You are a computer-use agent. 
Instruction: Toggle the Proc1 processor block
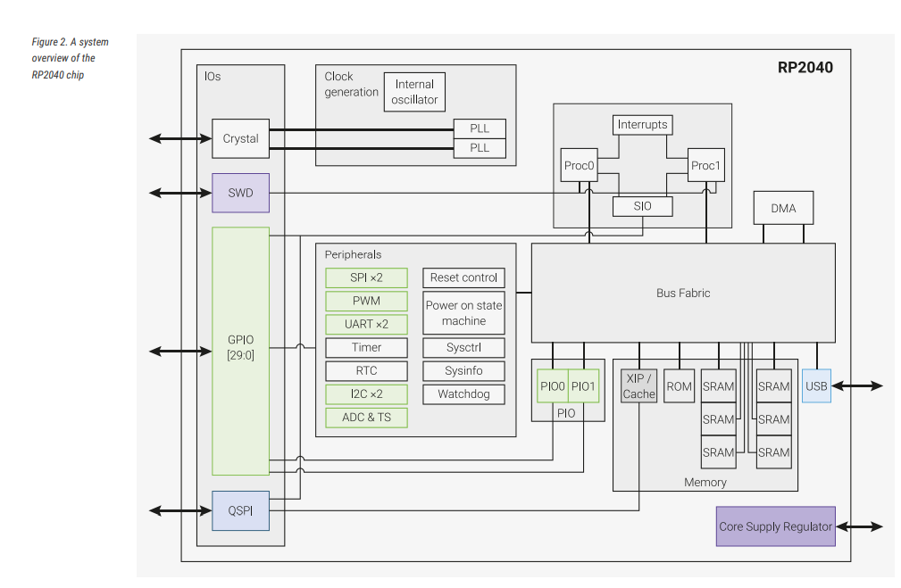705,165
